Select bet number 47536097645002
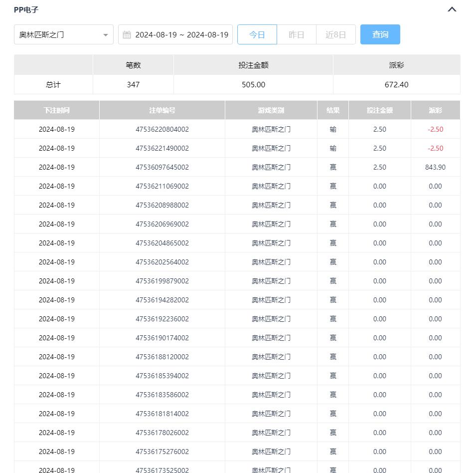 pos(162,167)
